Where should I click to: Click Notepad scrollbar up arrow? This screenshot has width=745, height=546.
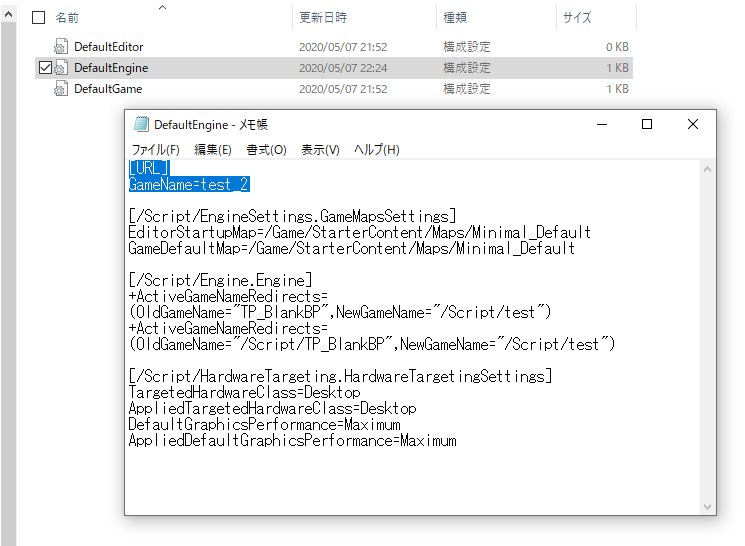707,169
